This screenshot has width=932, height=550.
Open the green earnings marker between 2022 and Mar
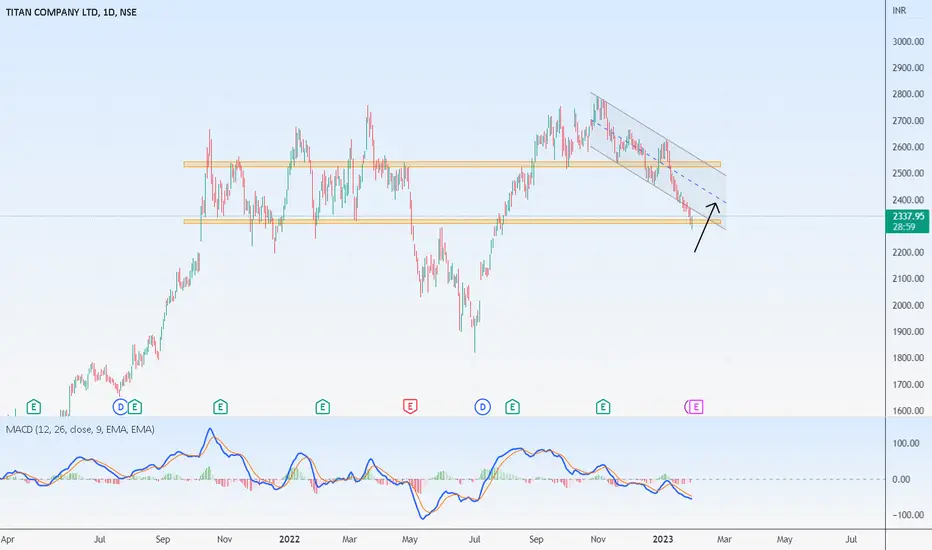[x=323, y=407]
